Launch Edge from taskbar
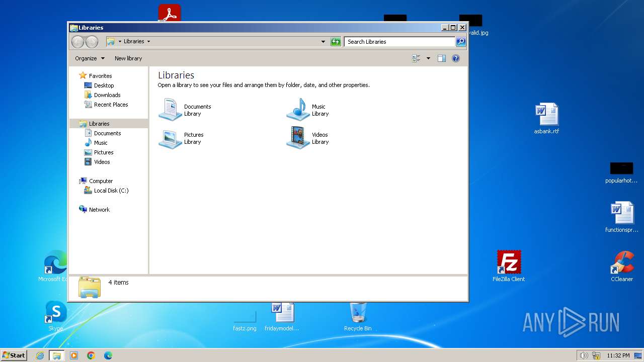 108,355
